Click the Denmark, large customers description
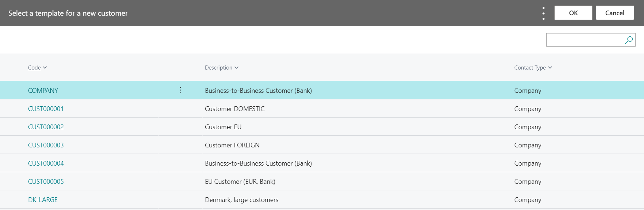The width and height of the screenshot is (644, 210). pos(241,200)
